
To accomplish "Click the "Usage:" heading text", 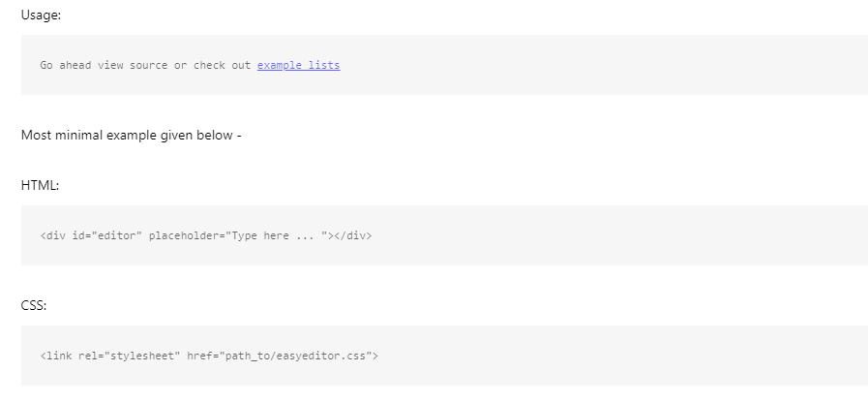I will 40,15.
